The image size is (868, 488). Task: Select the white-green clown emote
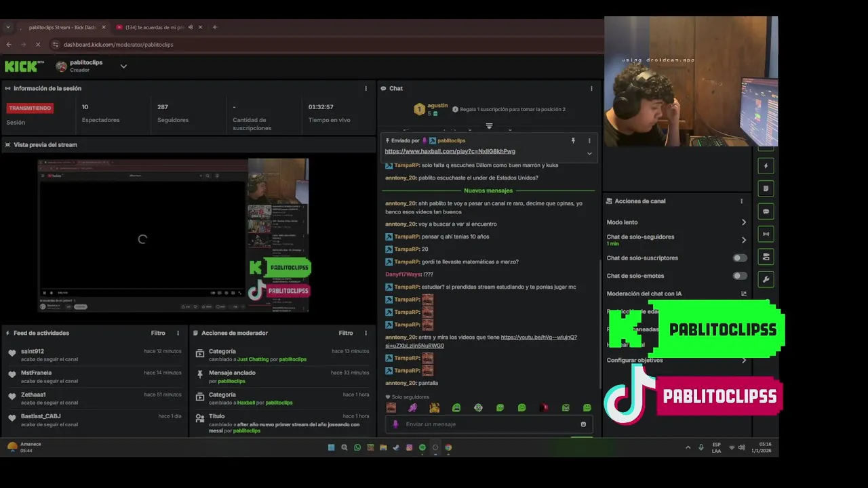pos(478,407)
